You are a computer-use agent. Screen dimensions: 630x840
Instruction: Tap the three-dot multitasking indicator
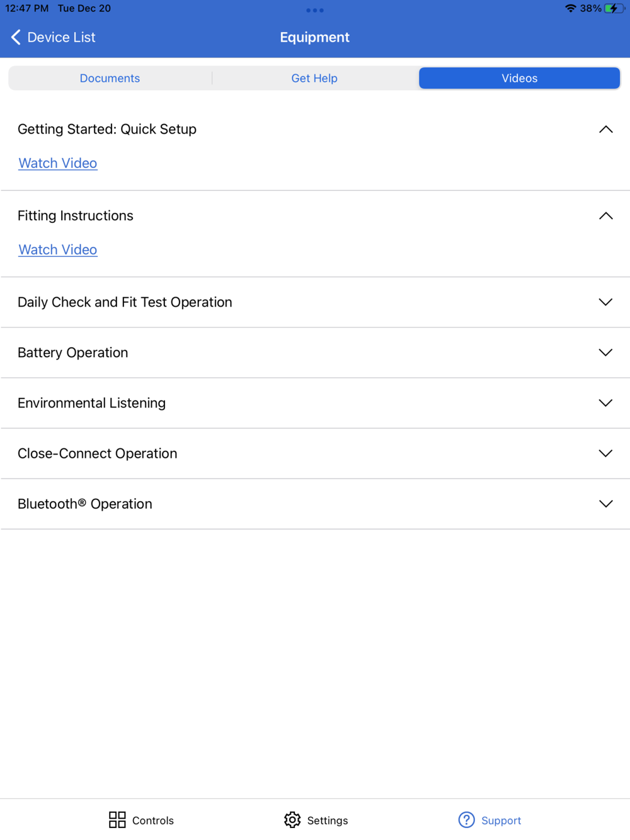315,10
